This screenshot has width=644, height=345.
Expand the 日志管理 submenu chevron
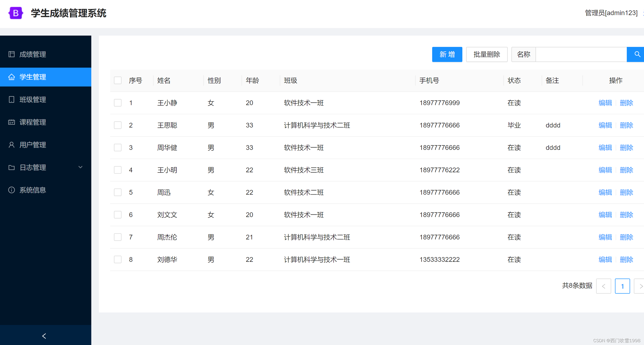80,167
